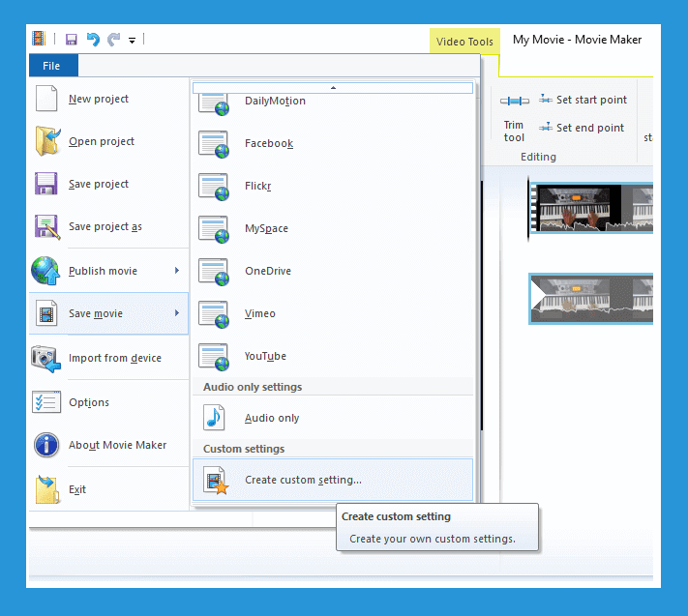Click the New project blank page icon
Viewport: 688px width, 616px height.
(46, 99)
